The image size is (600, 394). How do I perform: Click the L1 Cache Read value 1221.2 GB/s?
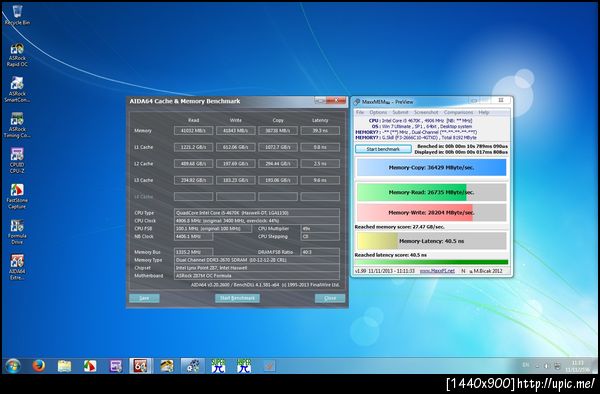coord(193,147)
